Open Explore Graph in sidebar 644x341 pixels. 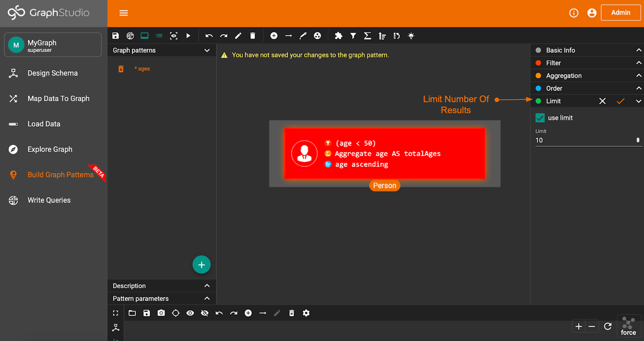pyautogui.click(x=50, y=150)
